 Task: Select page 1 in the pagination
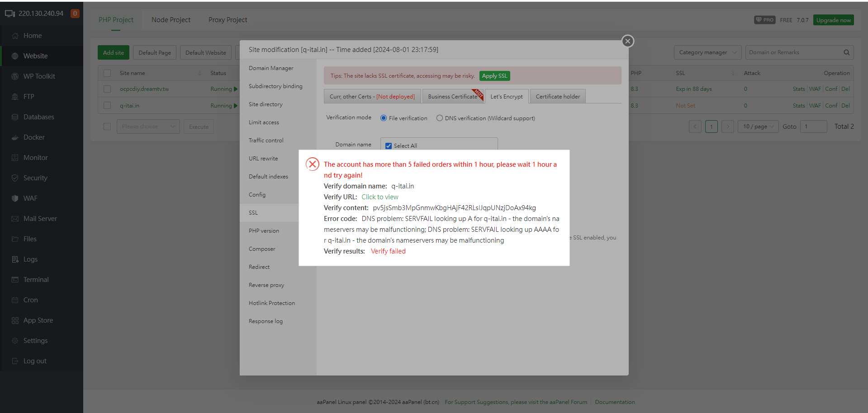coord(711,127)
